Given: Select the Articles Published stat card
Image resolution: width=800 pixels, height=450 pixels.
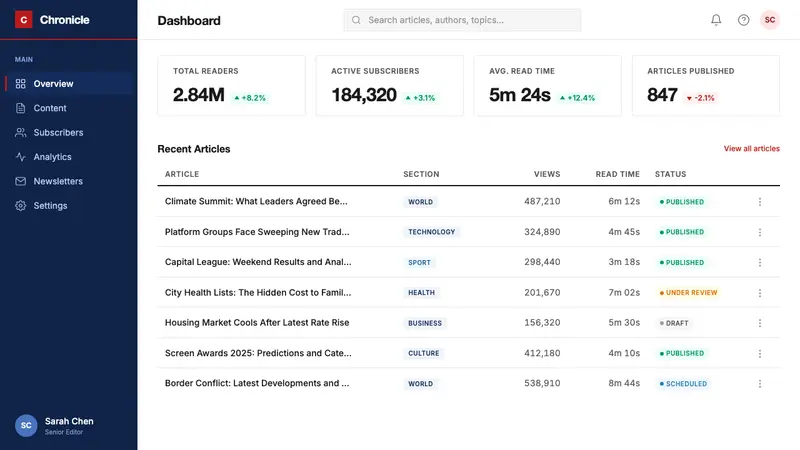Looking at the screenshot, I should (706, 86).
